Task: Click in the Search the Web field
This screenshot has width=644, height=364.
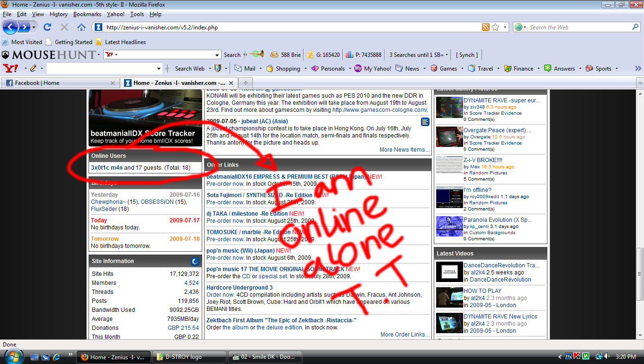Action: (580, 27)
